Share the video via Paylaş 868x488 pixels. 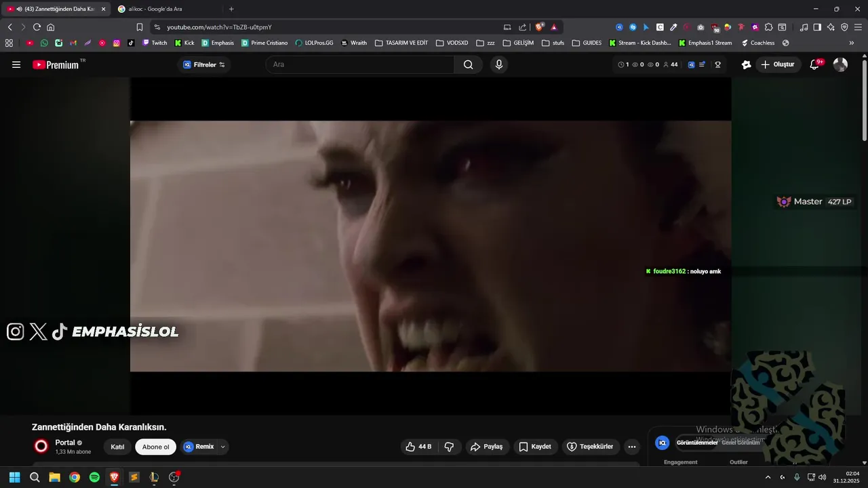point(487,447)
